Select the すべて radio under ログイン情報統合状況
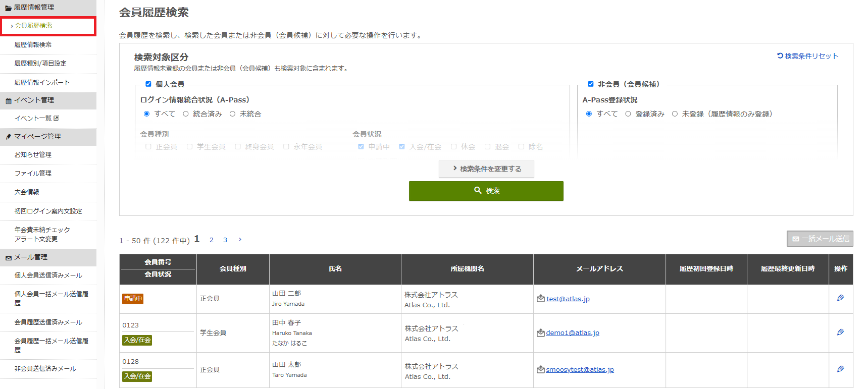This screenshot has height=389, width=868. 147,114
